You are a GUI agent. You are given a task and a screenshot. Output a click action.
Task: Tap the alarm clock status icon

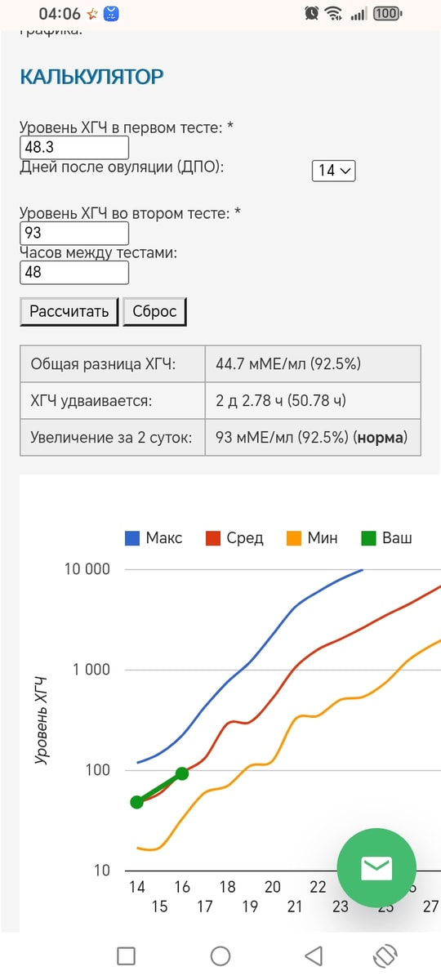point(311,13)
